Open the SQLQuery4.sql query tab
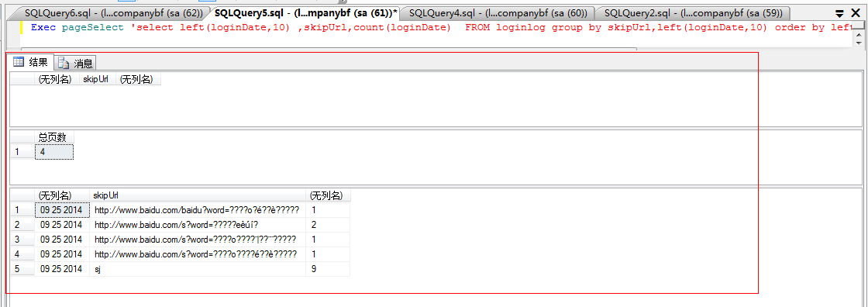 498,12
